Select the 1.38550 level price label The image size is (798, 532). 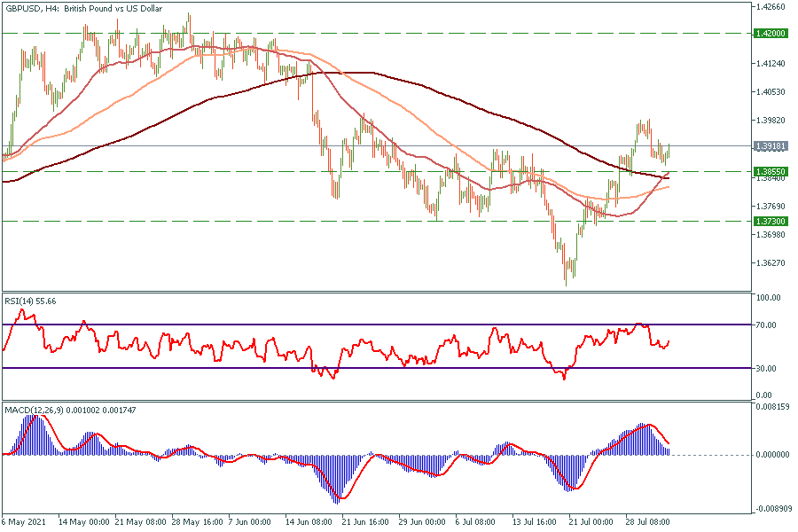click(770, 171)
